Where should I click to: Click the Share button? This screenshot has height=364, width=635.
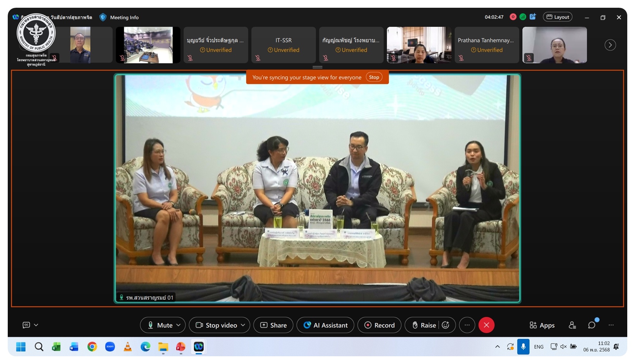pos(273,325)
